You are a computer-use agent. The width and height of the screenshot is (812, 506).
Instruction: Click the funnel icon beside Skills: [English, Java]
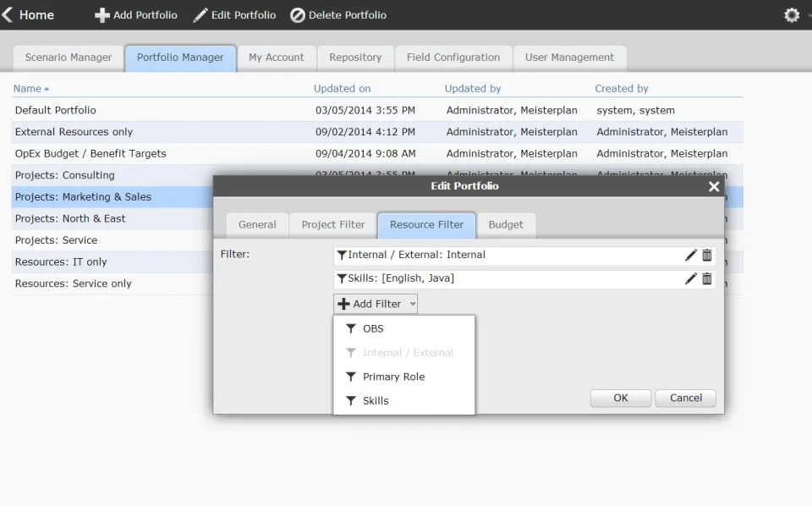[342, 278]
